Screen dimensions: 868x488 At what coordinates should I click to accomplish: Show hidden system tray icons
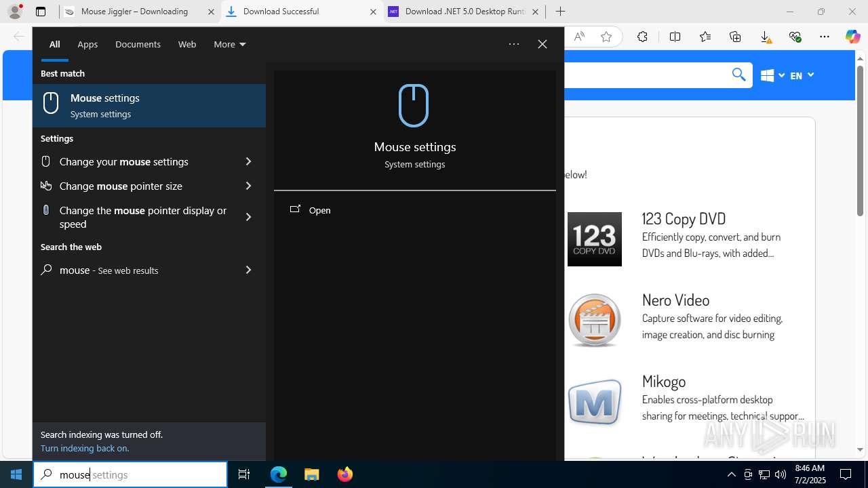(x=731, y=474)
